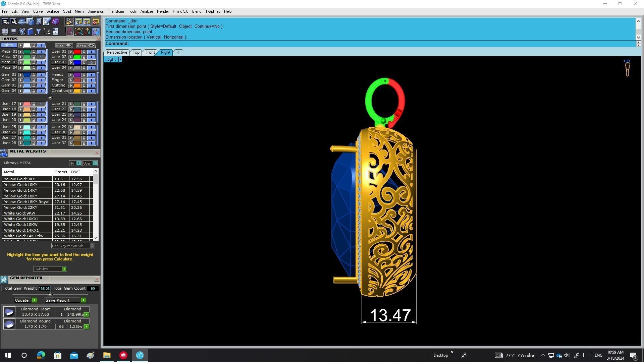This screenshot has height=362, width=644.
Task: Click the four-viewport layout icon
Action: coord(5,32)
